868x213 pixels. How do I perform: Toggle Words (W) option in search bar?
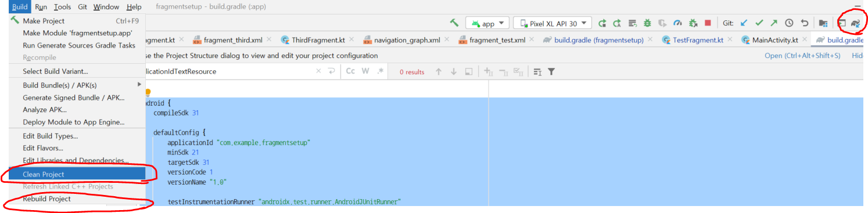point(365,71)
